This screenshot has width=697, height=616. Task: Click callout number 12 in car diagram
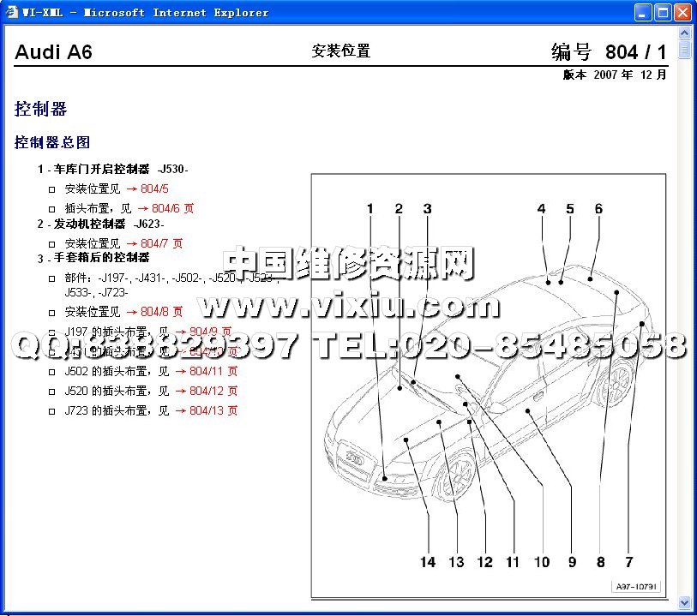484,562
